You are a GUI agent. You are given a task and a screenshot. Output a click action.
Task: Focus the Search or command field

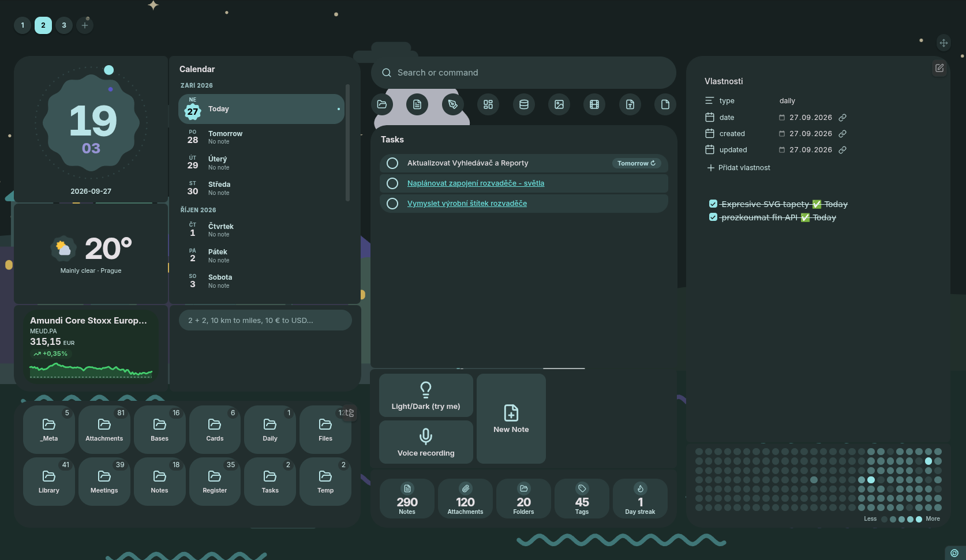pos(524,73)
